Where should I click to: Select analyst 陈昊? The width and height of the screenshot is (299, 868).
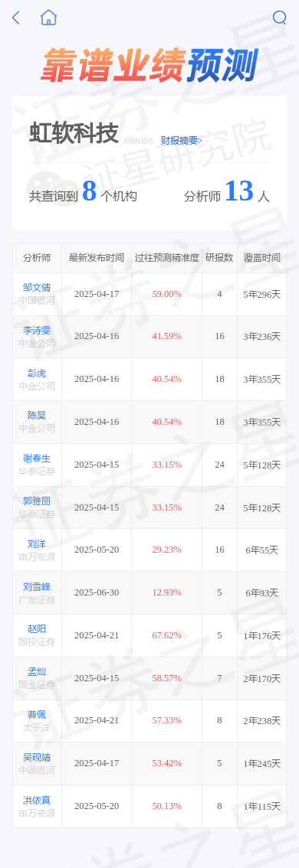pos(37,416)
